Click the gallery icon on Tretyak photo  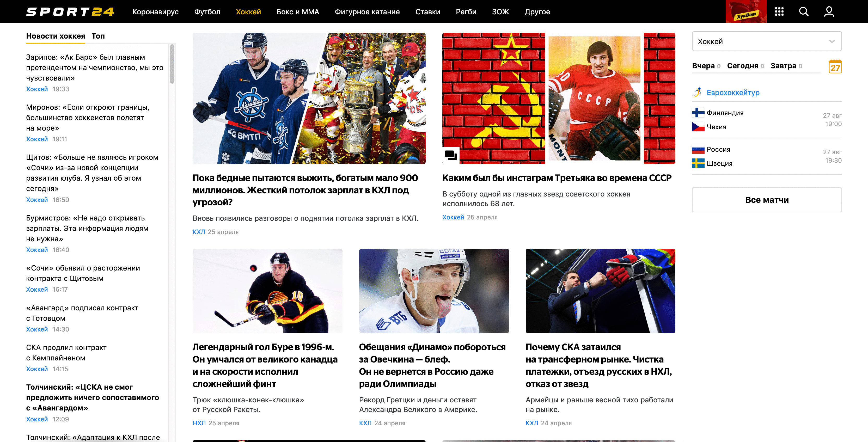450,155
